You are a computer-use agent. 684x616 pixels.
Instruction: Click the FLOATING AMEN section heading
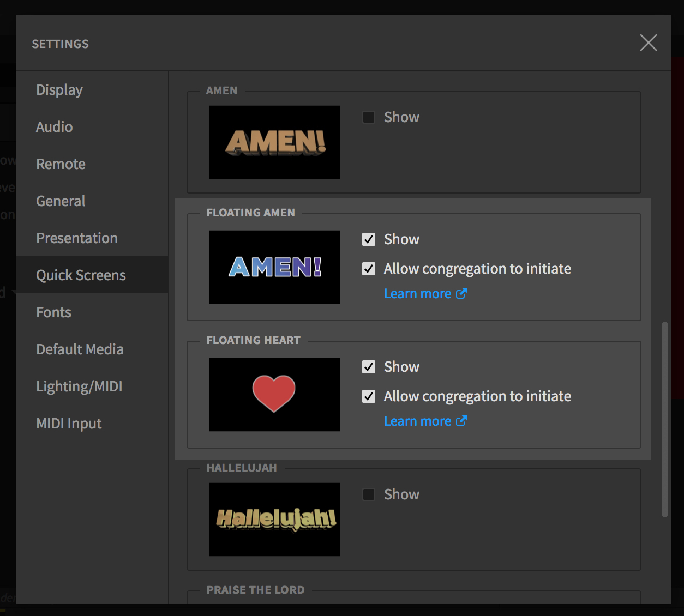[251, 213]
